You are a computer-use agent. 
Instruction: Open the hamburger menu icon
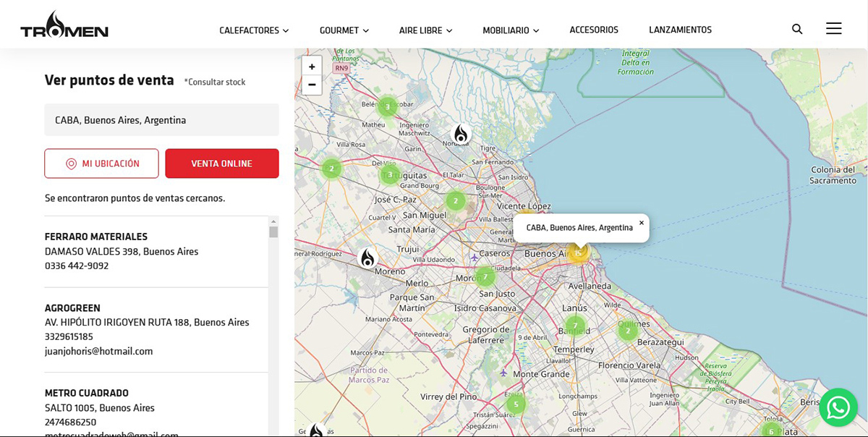coord(833,28)
